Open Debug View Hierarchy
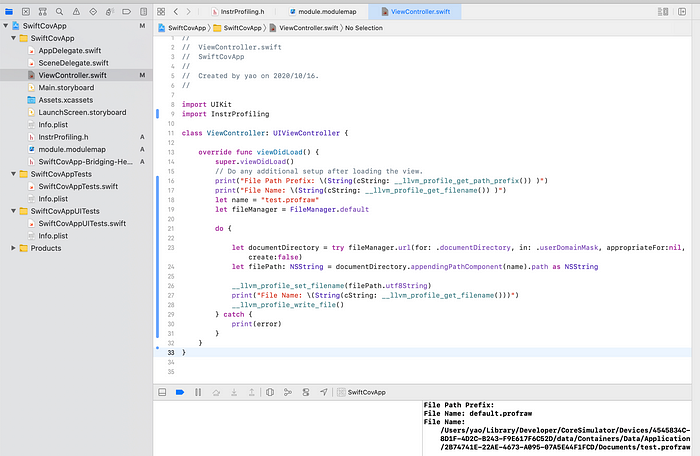Viewport: 700px width, 456px height. coord(270,392)
